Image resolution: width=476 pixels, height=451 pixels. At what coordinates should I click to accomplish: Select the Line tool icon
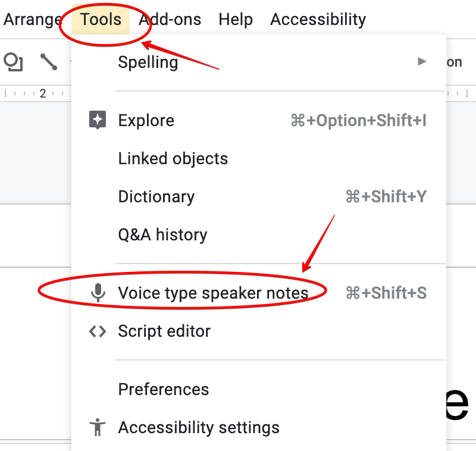[x=48, y=62]
